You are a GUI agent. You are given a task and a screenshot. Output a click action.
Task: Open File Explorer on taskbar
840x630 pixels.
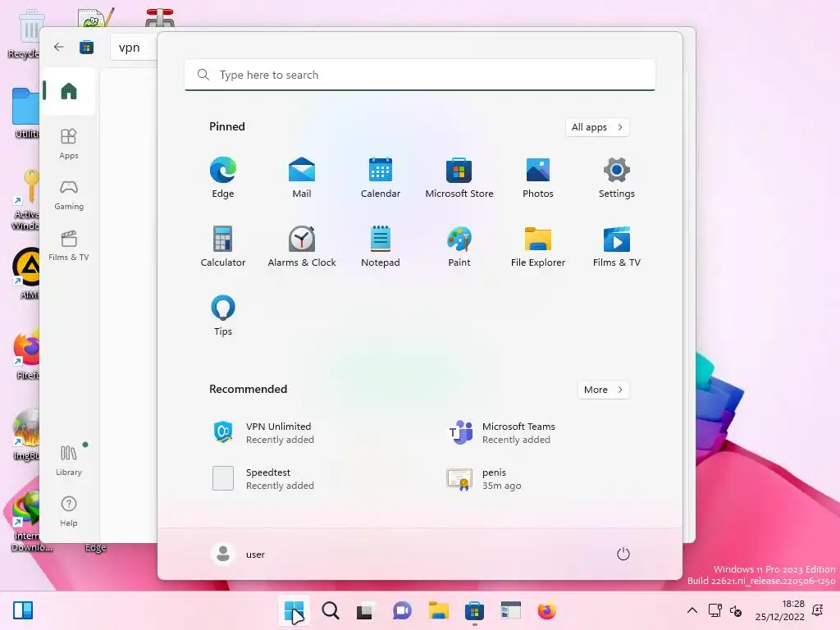pyautogui.click(x=438, y=610)
